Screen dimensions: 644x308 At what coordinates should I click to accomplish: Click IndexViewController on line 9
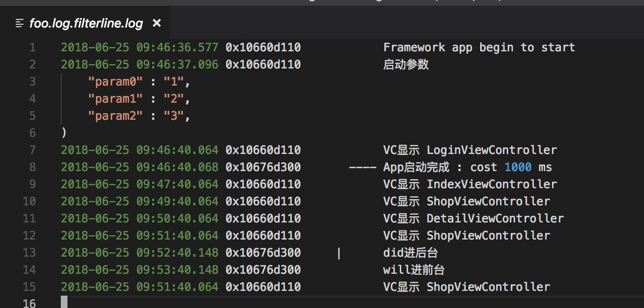491,184
